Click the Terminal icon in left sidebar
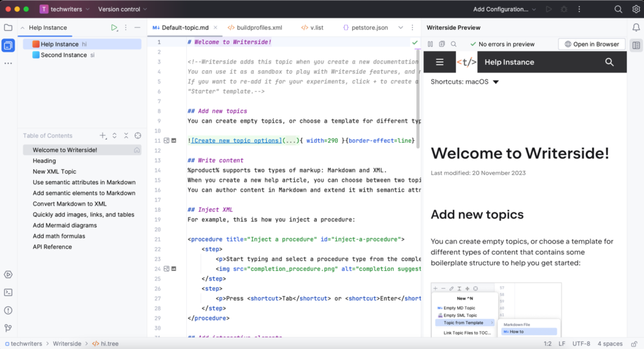 coord(8,292)
